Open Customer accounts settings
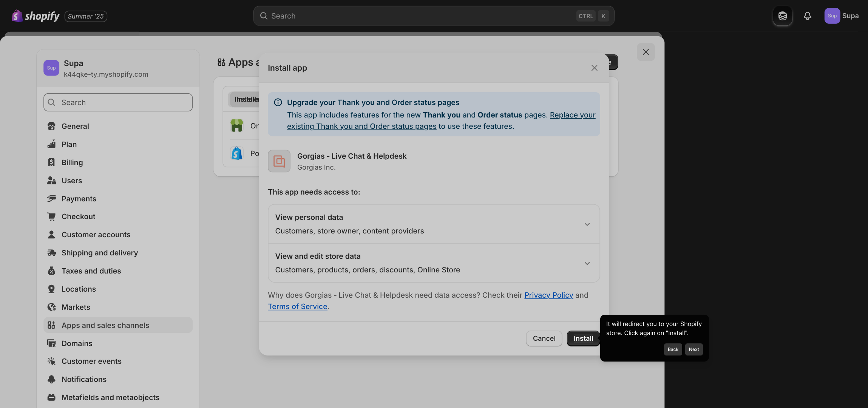The height and width of the screenshot is (408, 868). pos(118,235)
